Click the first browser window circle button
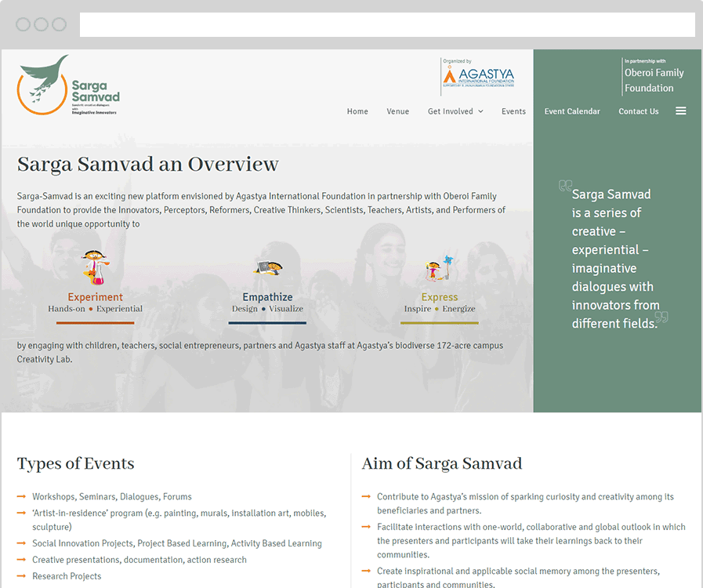Screen dimensions: 703x588 pos(23,24)
